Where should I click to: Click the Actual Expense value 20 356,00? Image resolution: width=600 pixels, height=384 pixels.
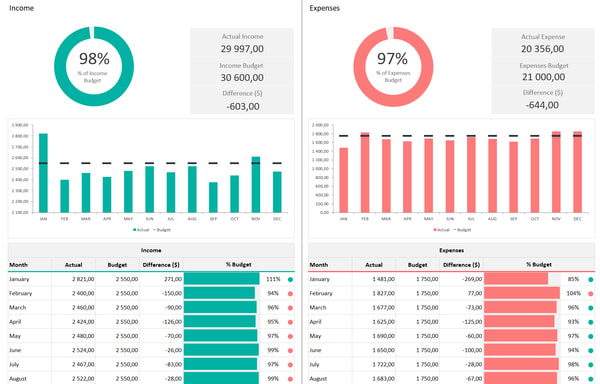tap(543, 49)
